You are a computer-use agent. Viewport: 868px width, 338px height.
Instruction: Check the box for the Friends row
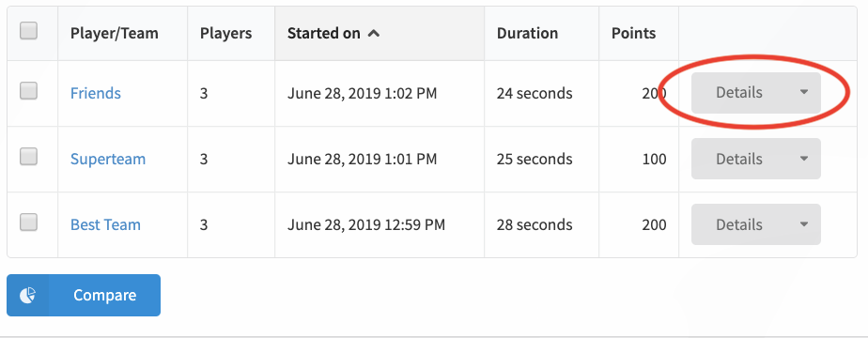(x=29, y=91)
